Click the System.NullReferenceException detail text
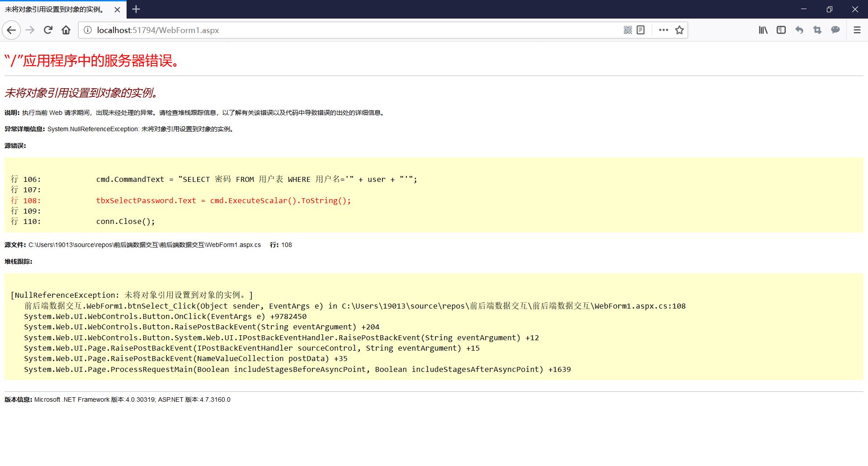The width and height of the screenshot is (868, 466). coord(140,129)
